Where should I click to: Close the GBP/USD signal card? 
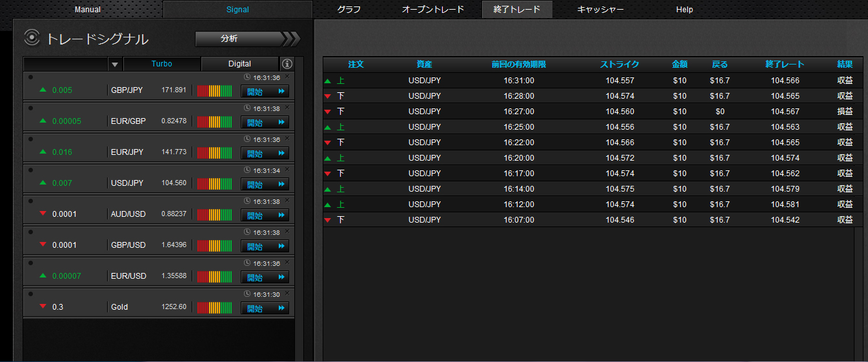pyautogui.click(x=287, y=231)
